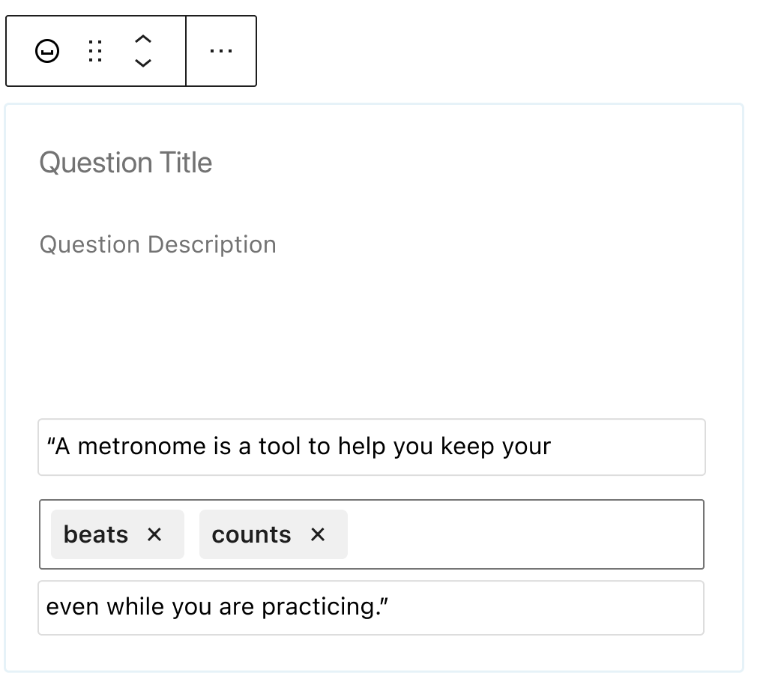Select the fill-in-the-blank block icon

[46, 50]
